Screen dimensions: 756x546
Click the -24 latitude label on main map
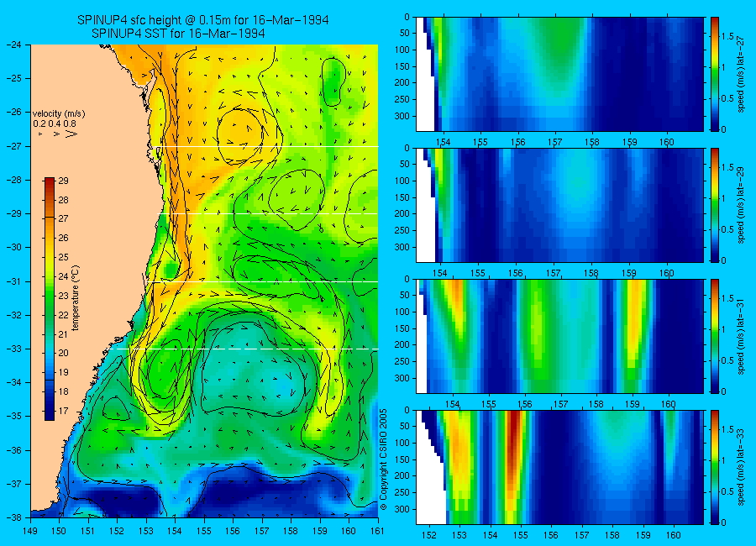pos(14,45)
